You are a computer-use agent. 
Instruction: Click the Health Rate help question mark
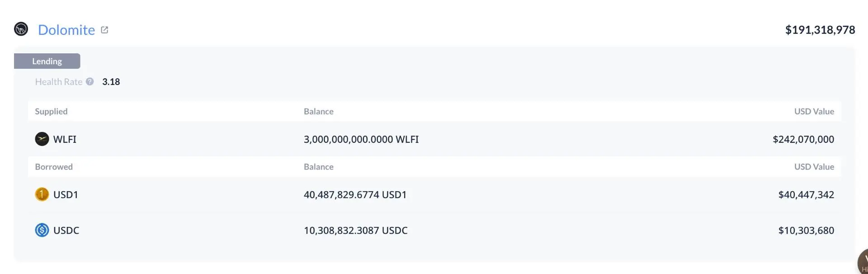(x=90, y=81)
